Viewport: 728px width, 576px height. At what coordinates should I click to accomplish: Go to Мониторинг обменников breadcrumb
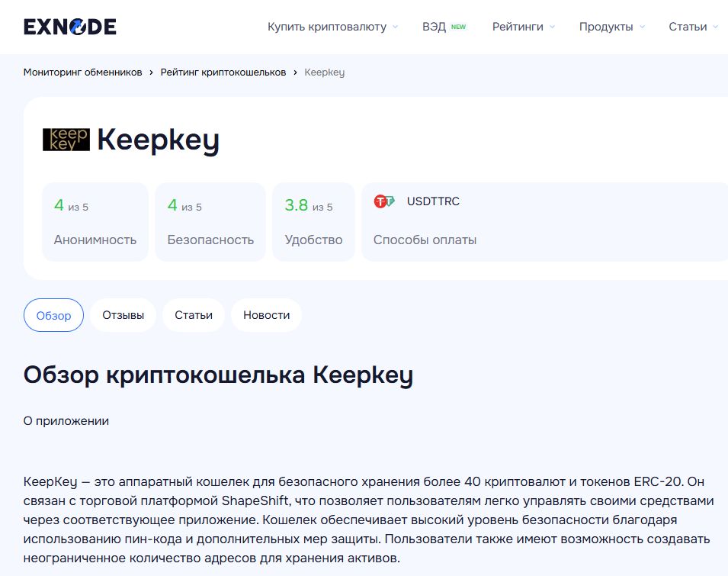[x=82, y=72]
